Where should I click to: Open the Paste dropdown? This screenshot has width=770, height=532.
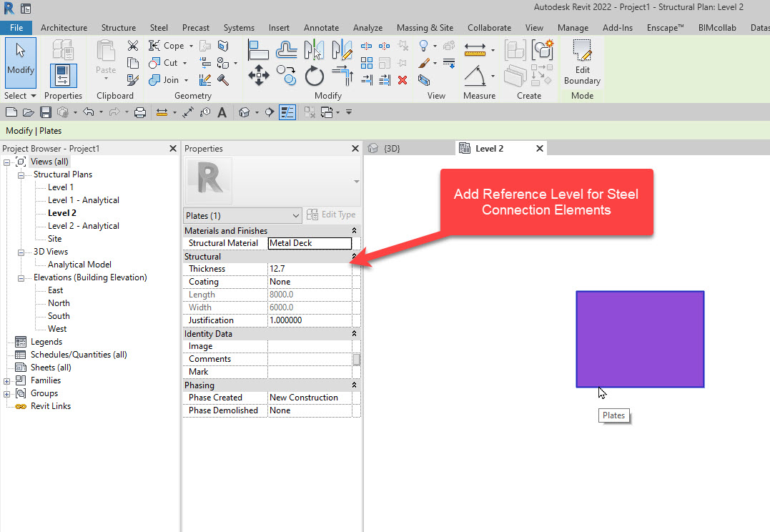pyautogui.click(x=106, y=78)
